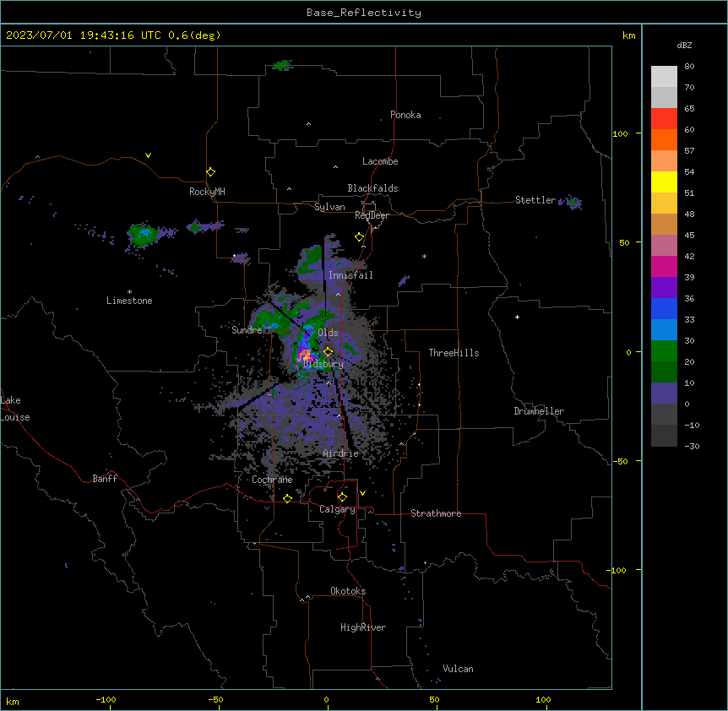Click the Sundre town label
Viewport: 728px width, 711px height.
[x=247, y=330]
